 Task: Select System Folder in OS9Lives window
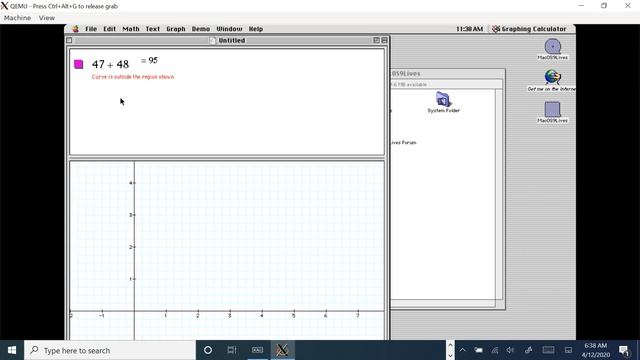point(443,102)
